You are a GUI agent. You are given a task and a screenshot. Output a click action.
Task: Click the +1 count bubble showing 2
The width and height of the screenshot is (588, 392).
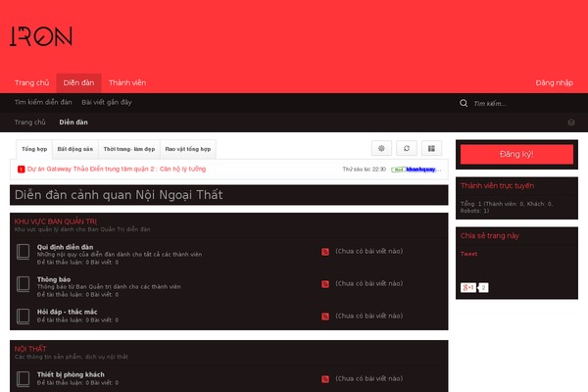(483, 288)
